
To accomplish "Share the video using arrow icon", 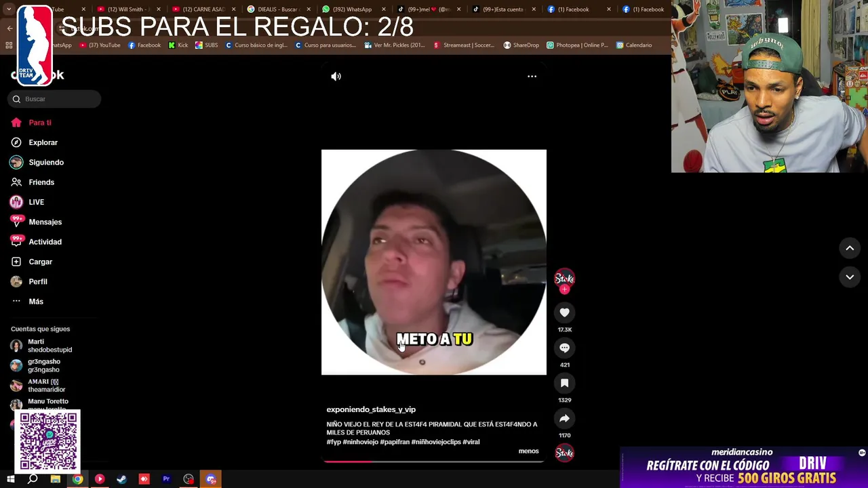I will (x=564, y=418).
